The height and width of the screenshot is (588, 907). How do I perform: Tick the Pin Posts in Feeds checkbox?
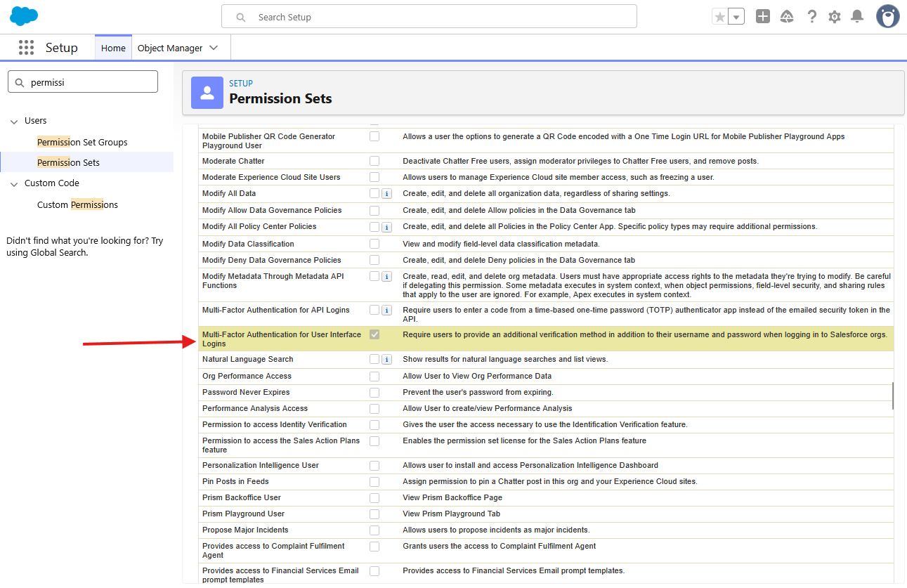click(x=374, y=482)
